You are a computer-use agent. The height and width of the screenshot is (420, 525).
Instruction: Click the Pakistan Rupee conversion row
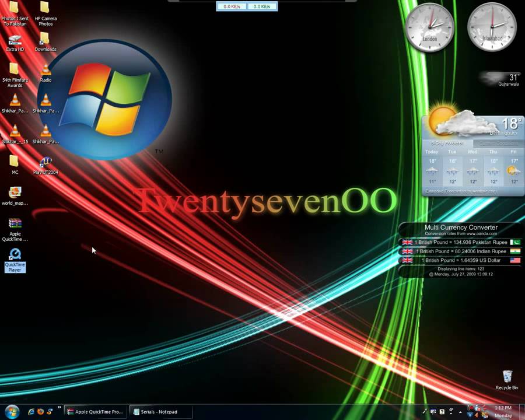pos(461,242)
